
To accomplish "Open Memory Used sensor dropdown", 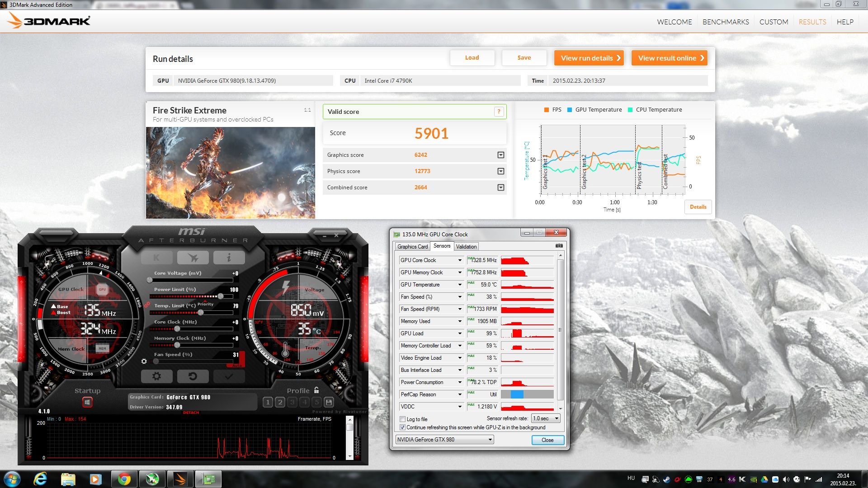I will (460, 321).
